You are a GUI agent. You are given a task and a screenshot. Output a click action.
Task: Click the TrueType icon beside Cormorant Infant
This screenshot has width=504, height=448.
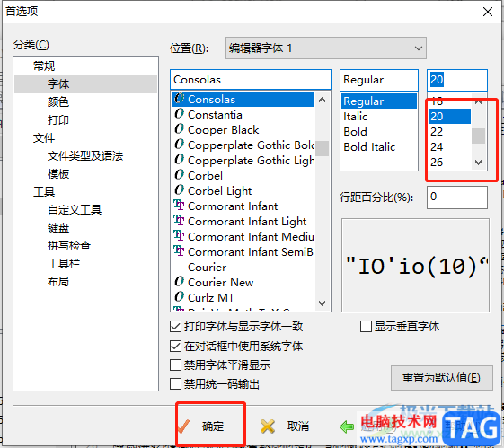(x=179, y=206)
